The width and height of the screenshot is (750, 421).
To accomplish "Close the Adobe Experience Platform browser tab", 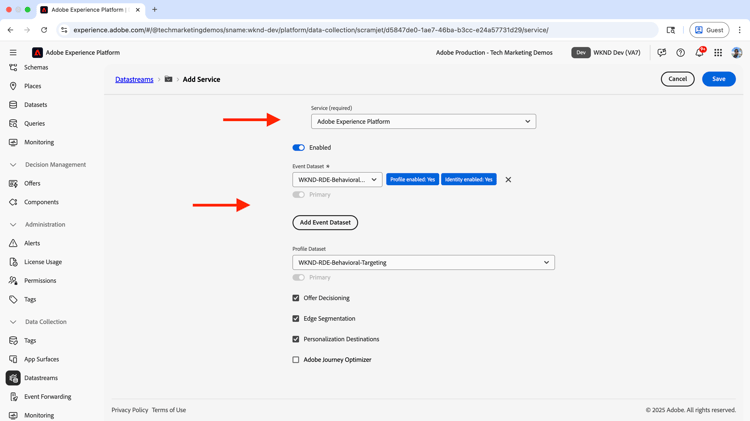I will [x=138, y=10].
